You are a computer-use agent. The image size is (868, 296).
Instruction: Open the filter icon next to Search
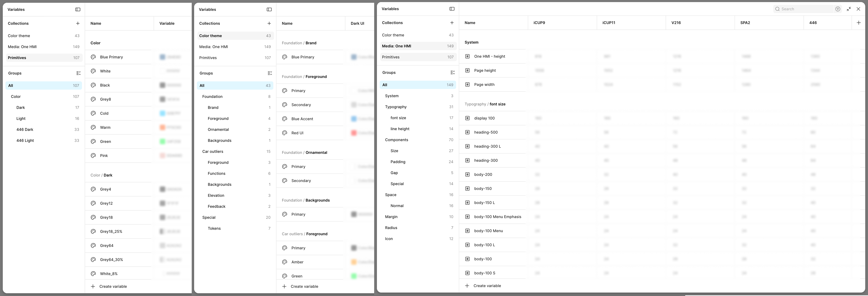(838, 9)
